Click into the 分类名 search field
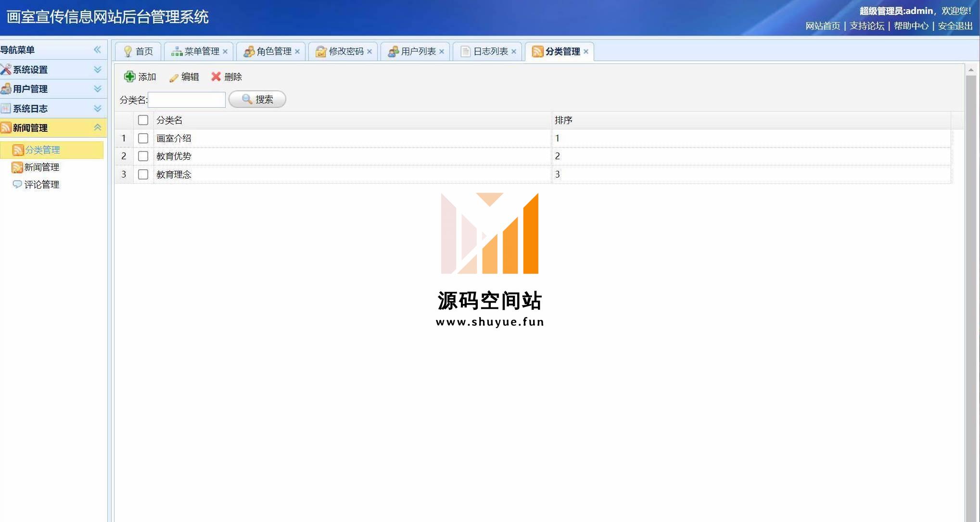The width and height of the screenshot is (980, 522). click(187, 100)
